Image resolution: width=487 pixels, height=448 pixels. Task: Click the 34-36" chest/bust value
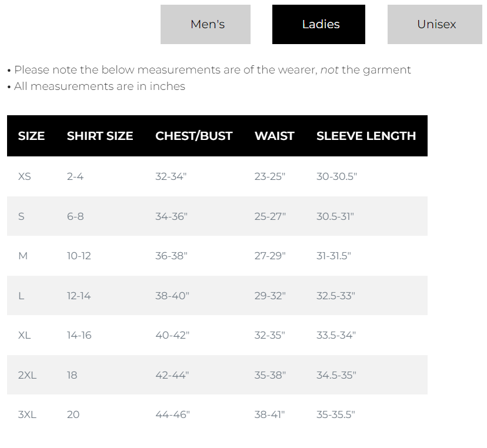pos(171,216)
